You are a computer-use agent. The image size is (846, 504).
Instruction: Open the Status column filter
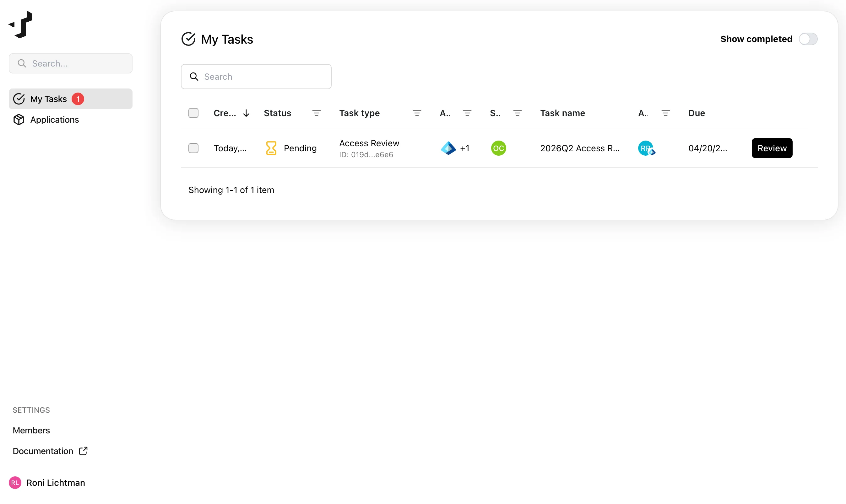pos(316,113)
